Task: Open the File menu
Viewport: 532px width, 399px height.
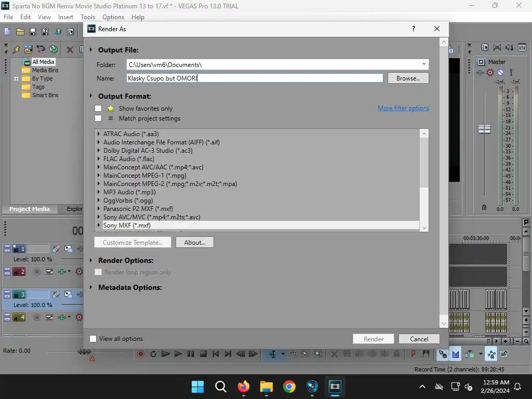Action: [x=8, y=17]
